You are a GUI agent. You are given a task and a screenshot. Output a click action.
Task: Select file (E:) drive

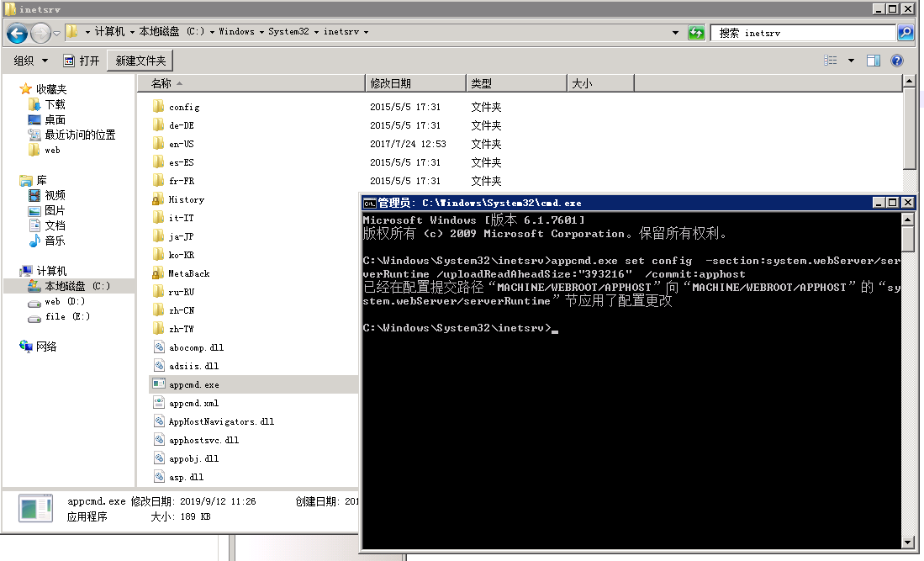click(x=59, y=317)
